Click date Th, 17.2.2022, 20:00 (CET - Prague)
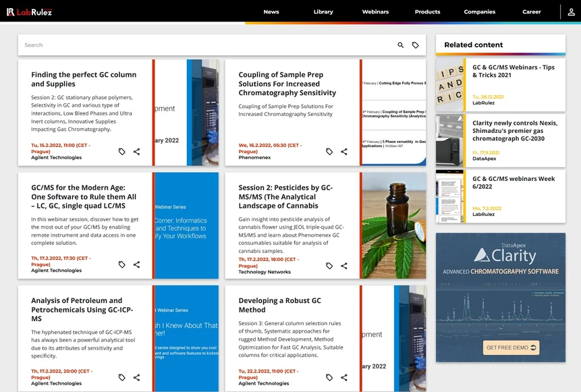The width and height of the screenshot is (581, 392). point(62,374)
